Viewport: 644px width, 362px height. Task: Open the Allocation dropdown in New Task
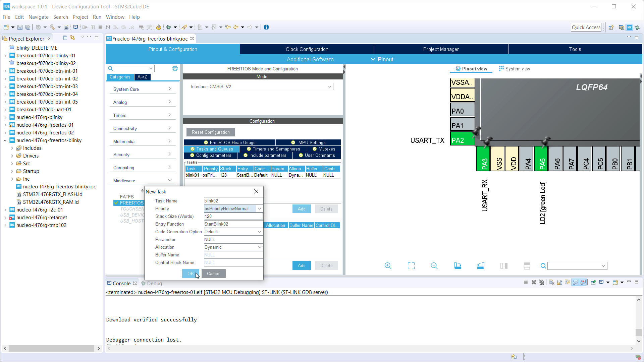point(259,247)
